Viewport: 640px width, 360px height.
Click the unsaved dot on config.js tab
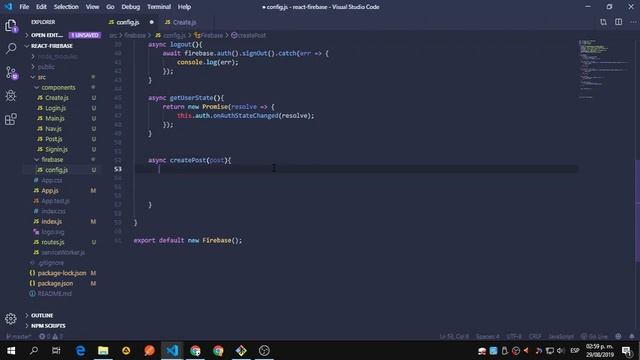(x=151, y=22)
